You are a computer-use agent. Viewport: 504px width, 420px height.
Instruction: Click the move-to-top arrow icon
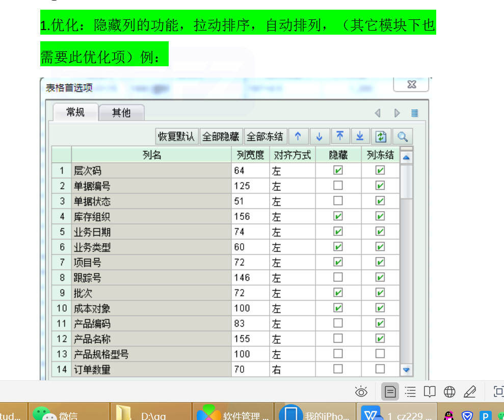tap(340, 136)
